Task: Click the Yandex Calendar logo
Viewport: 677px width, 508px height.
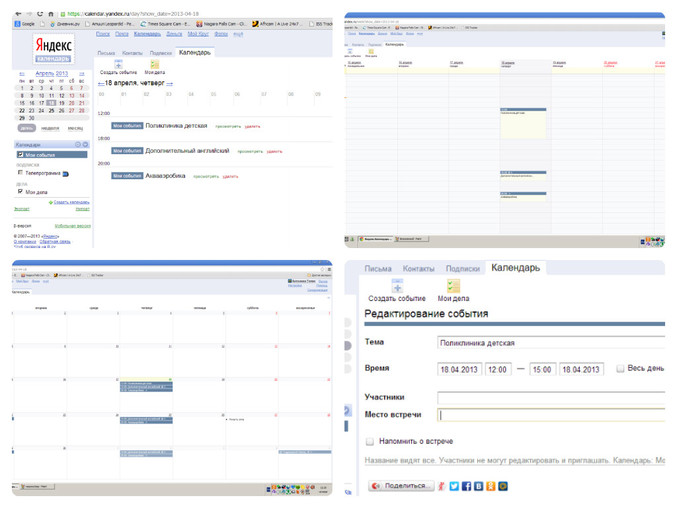Action: 53,49
